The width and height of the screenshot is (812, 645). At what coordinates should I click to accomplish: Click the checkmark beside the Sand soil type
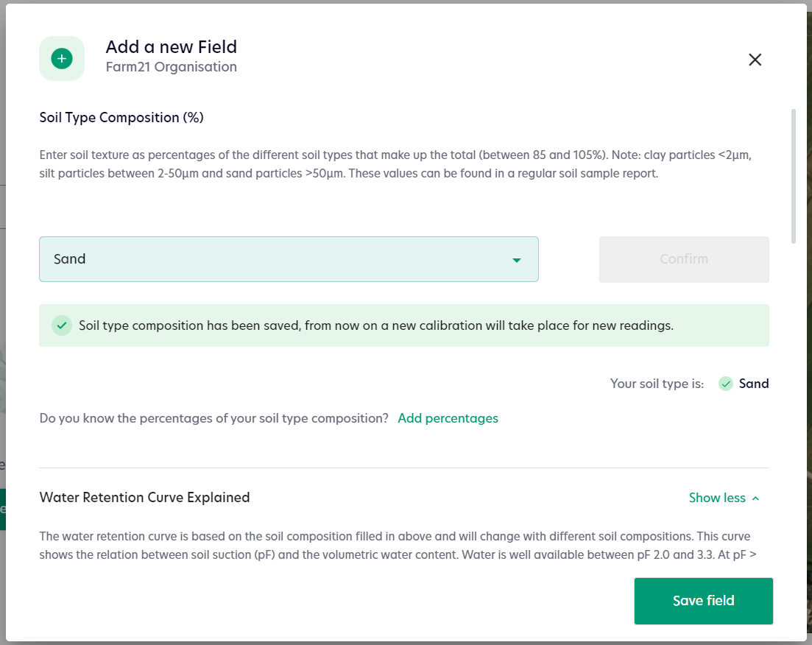[x=725, y=383]
